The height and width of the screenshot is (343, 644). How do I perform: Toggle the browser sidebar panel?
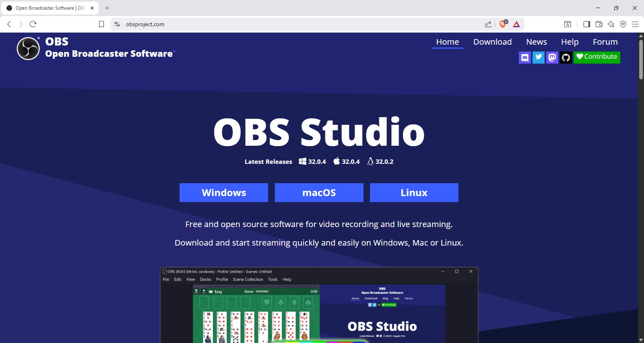click(586, 24)
